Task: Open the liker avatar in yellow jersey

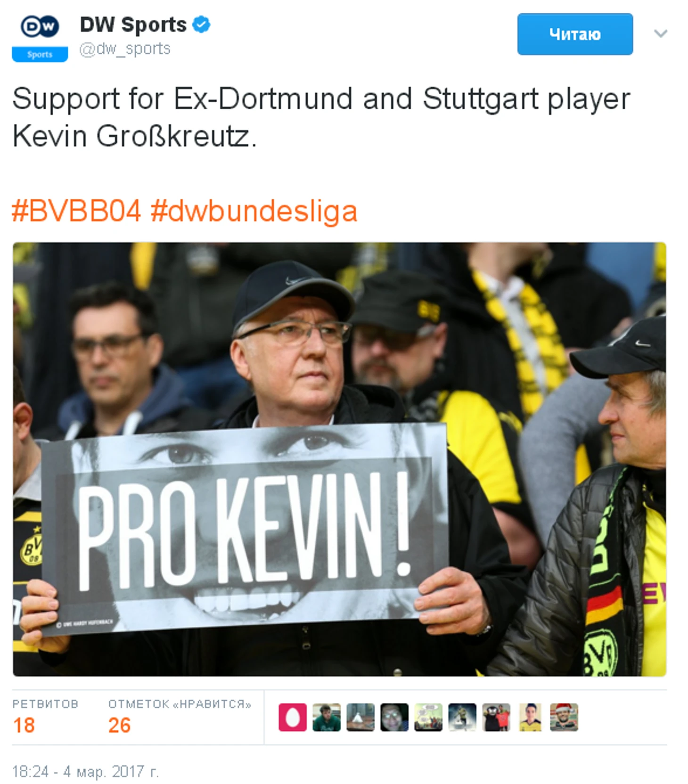Action: tap(530, 717)
